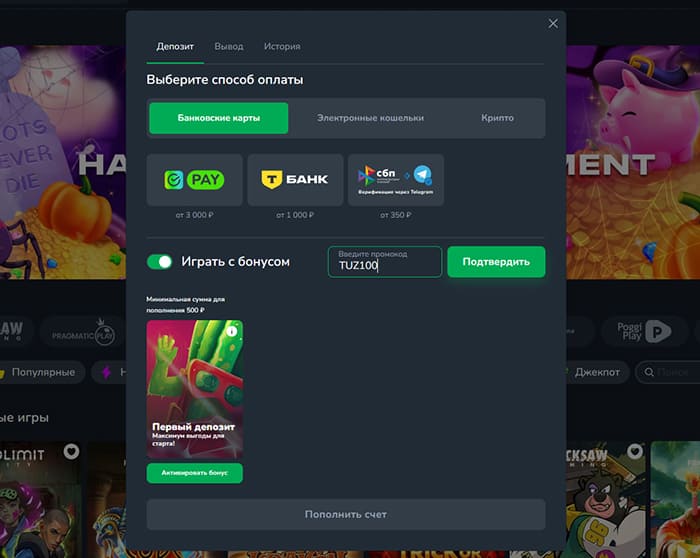Click the 'Пополнить счет' button
700x558 pixels.
[346, 514]
